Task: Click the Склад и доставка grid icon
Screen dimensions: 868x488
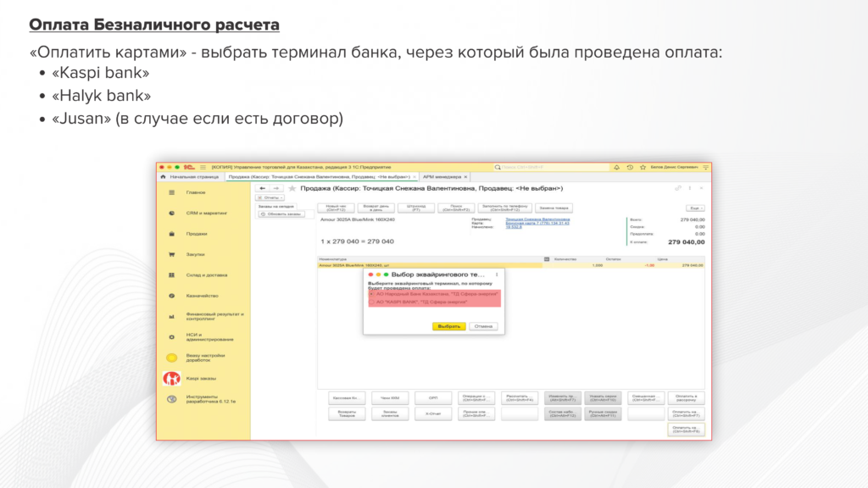Action: [x=171, y=275]
